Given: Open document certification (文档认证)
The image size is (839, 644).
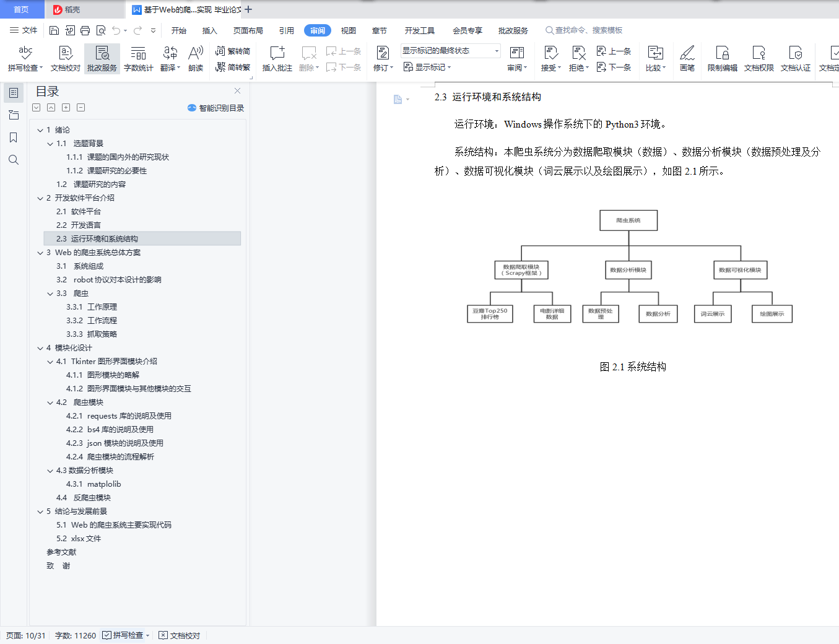Looking at the screenshot, I should [x=796, y=59].
